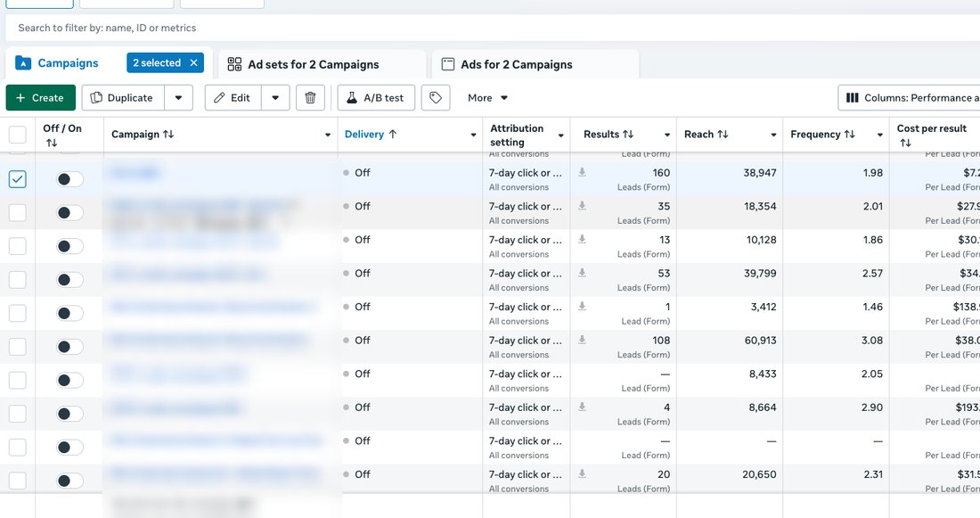The image size is (980, 518).
Task: Open the Reach column dropdown menu
Action: point(773,135)
